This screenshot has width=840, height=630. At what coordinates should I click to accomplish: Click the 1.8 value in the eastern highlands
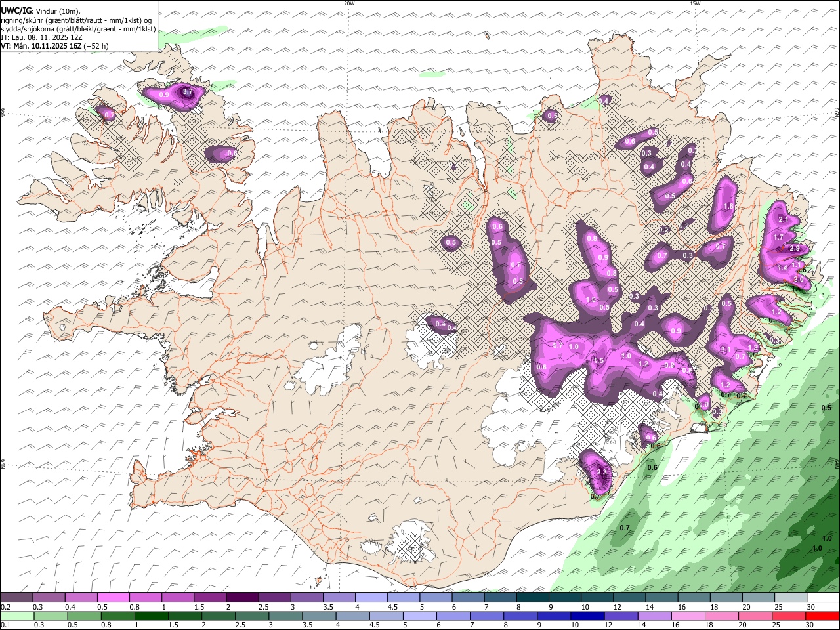pos(728,207)
